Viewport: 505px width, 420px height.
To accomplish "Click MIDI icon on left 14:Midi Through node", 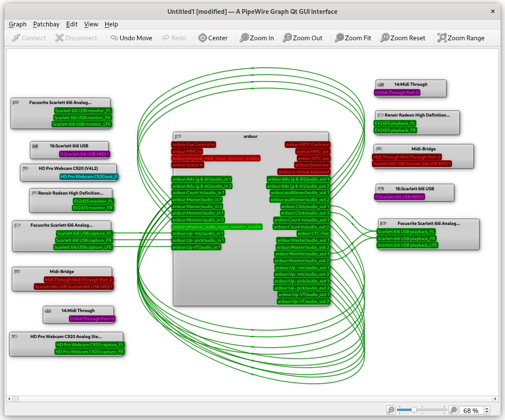I will click(x=48, y=311).
